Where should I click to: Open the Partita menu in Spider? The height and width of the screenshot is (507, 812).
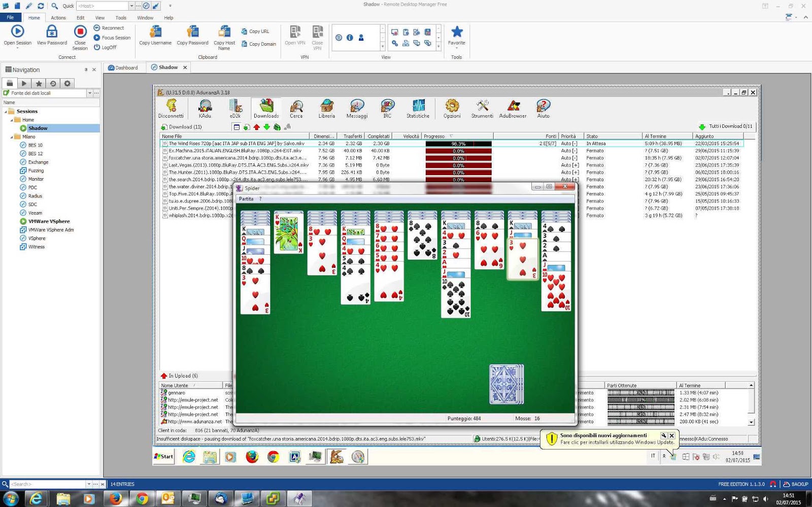pyautogui.click(x=246, y=199)
